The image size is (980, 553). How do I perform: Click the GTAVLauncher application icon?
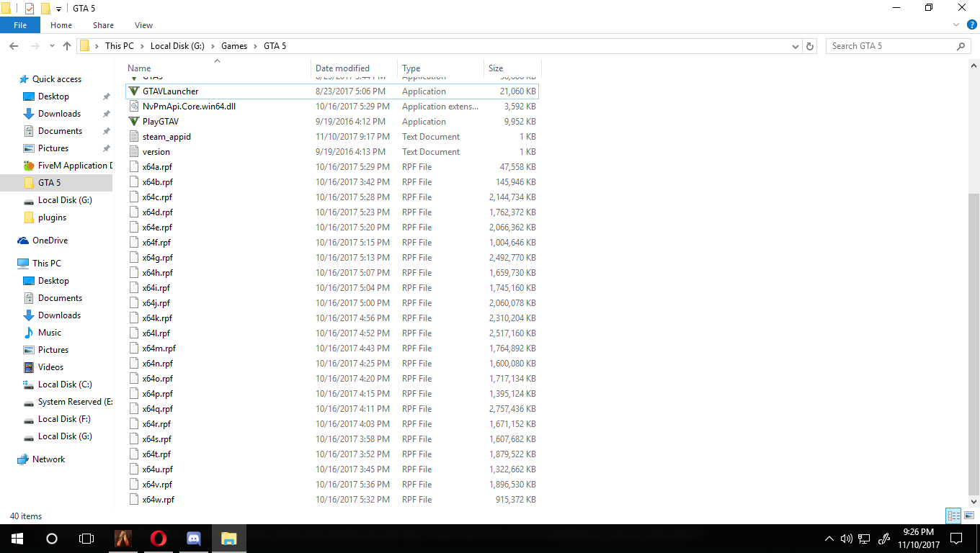pos(134,91)
